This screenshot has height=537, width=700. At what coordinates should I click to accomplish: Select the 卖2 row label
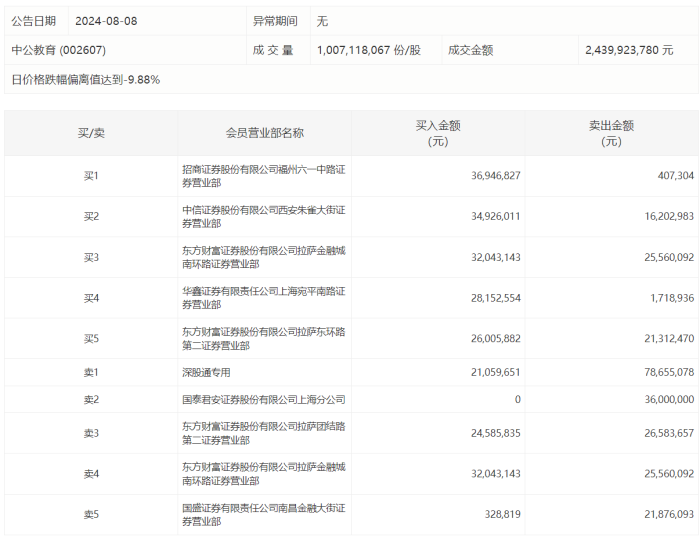tap(91, 400)
